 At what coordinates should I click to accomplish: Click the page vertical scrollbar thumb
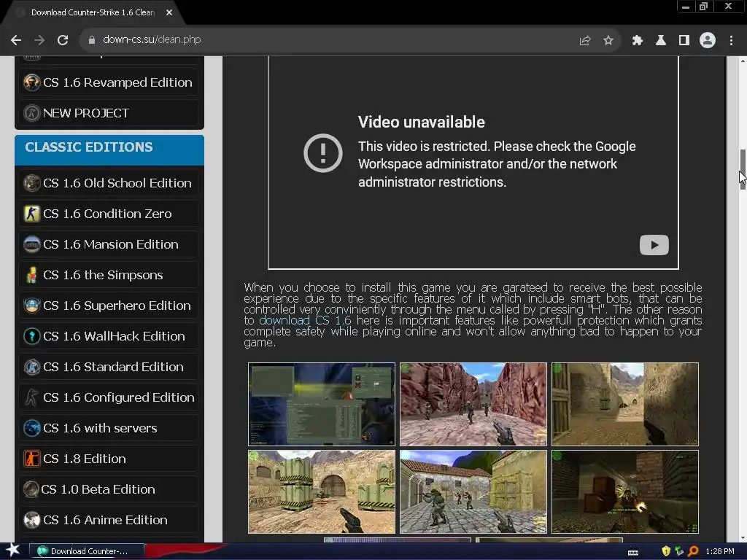[742, 169]
